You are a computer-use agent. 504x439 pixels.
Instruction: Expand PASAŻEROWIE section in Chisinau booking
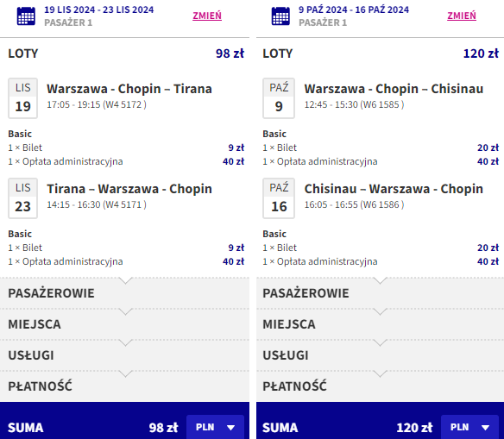click(x=381, y=293)
